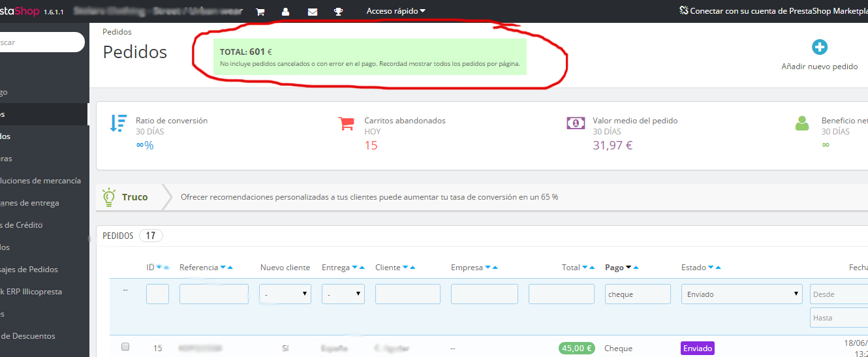Focus the Desde date filter field

(839, 294)
